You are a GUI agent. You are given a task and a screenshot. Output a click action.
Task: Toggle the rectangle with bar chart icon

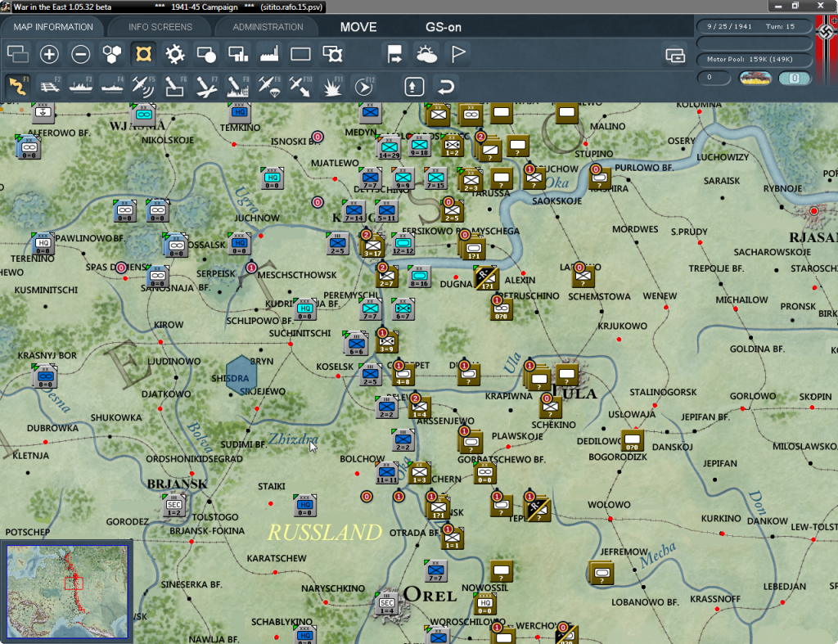tap(238, 54)
